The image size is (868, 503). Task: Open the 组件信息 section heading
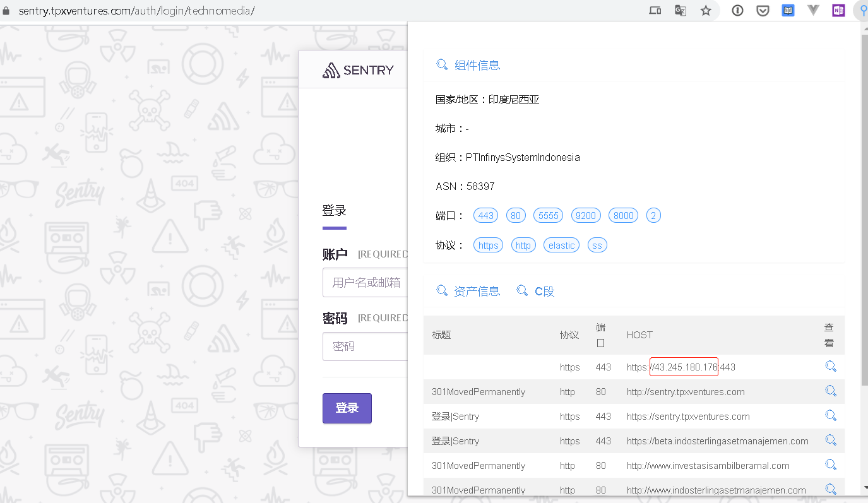tap(477, 65)
